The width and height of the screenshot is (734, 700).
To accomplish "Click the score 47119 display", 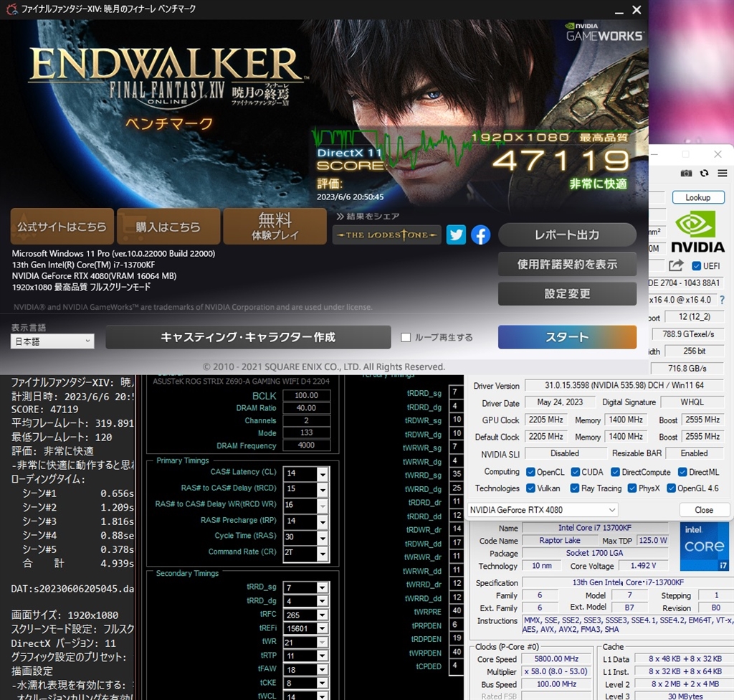I will click(x=561, y=161).
